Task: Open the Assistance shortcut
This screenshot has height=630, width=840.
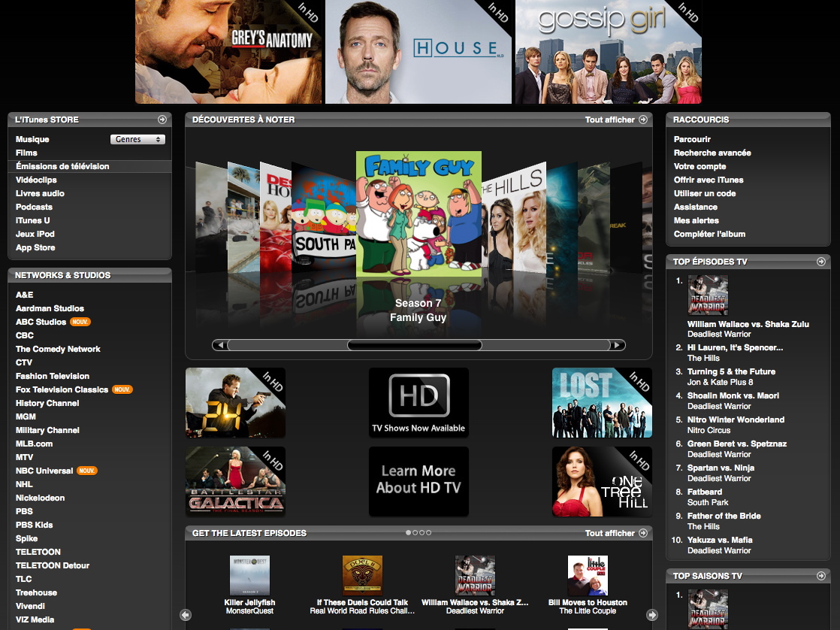Action: [x=695, y=207]
